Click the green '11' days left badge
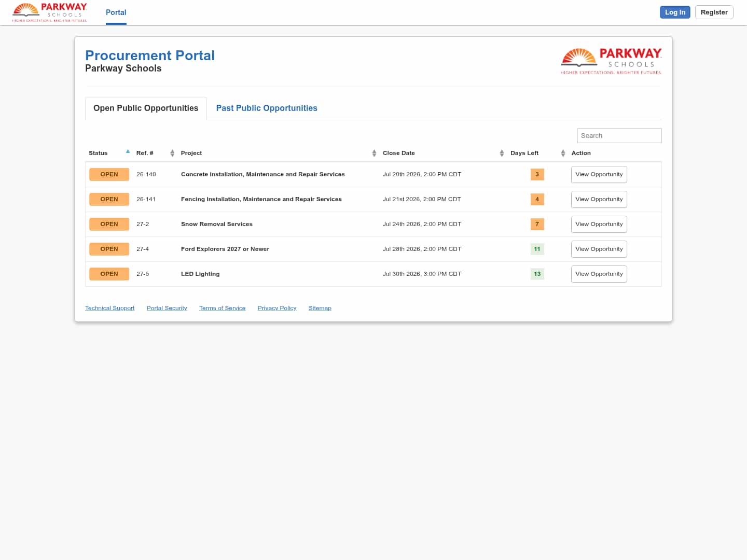747x560 pixels. click(x=537, y=249)
